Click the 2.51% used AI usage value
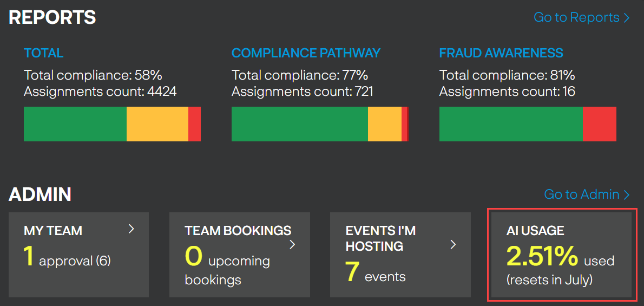The image size is (644, 306). coord(543,256)
